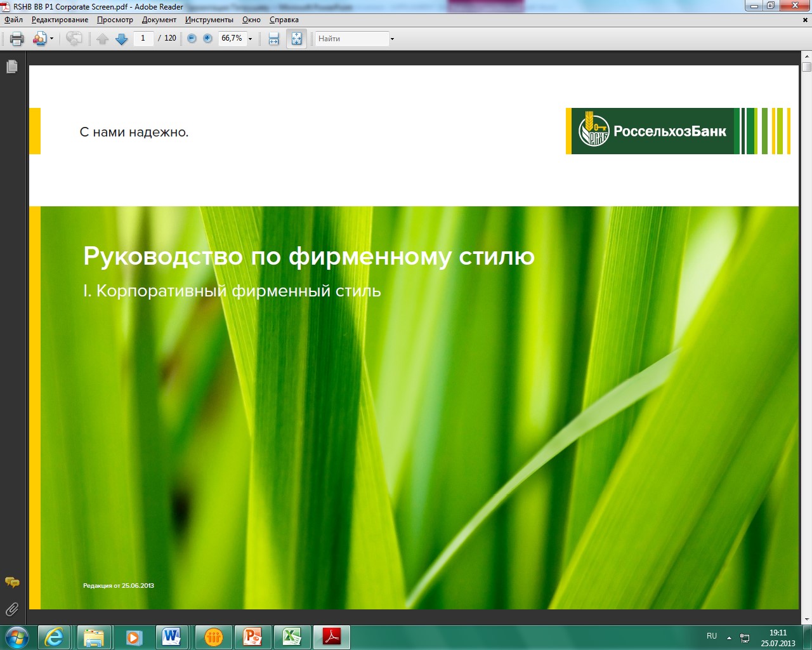Click the collaboration people icon in toolbar
812x650 pixels.
39,39
